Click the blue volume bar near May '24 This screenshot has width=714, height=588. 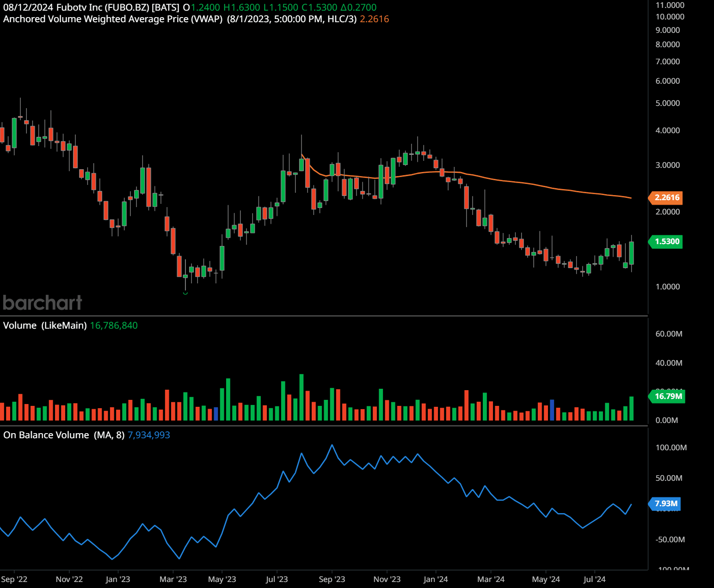(x=552, y=410)
